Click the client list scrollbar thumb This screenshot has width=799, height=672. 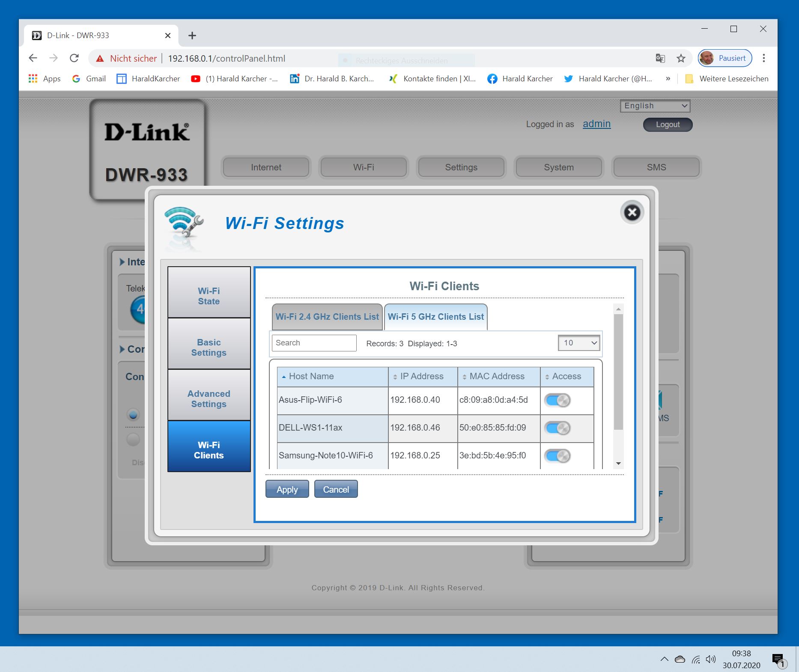point(618,372)
